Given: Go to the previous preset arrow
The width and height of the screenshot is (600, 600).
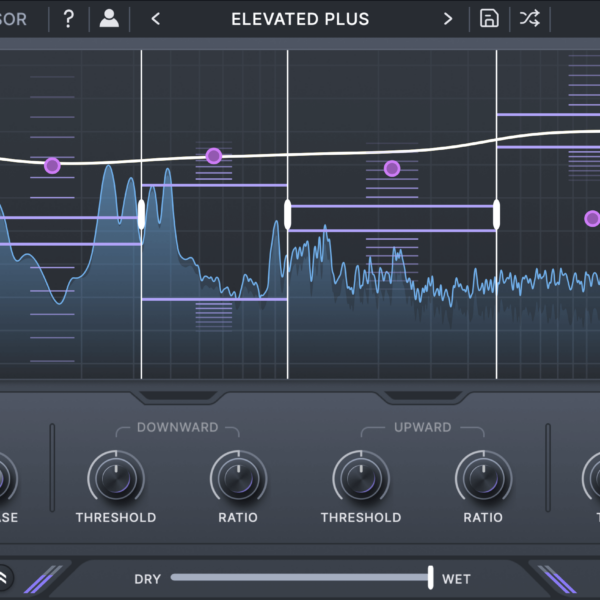Looking at the screenshot, I should [156, 19].
